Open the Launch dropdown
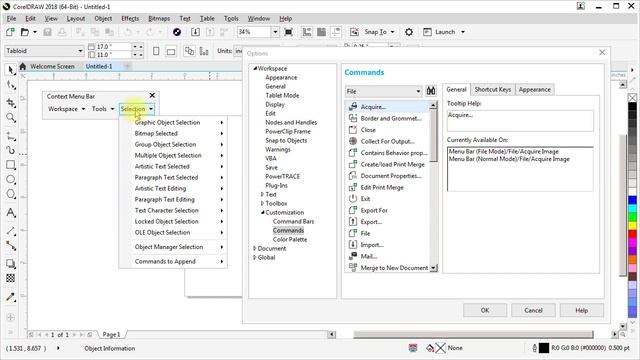The image size is (640, 360). [463, 32]
